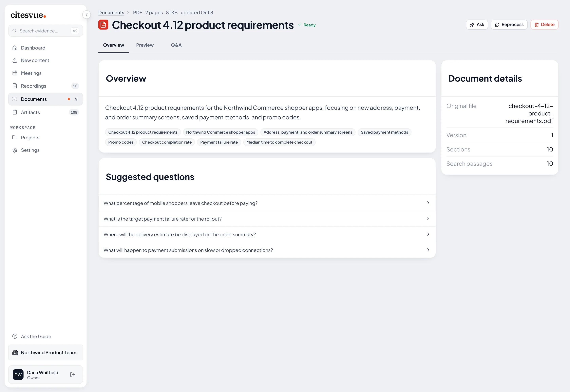The height and width of the screenshot is (392, 570).
Task: Click the Saved payment methods tag
Action: click(x=384, y=132)
